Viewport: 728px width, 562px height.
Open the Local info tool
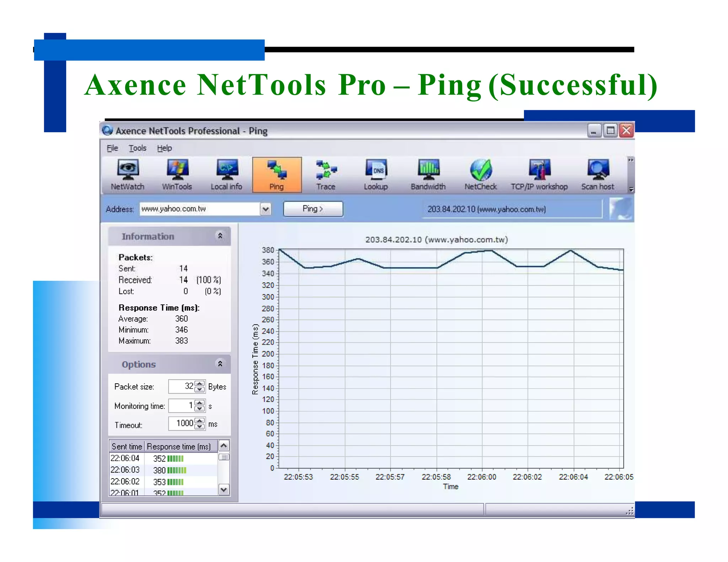click(x=226, y=175)
